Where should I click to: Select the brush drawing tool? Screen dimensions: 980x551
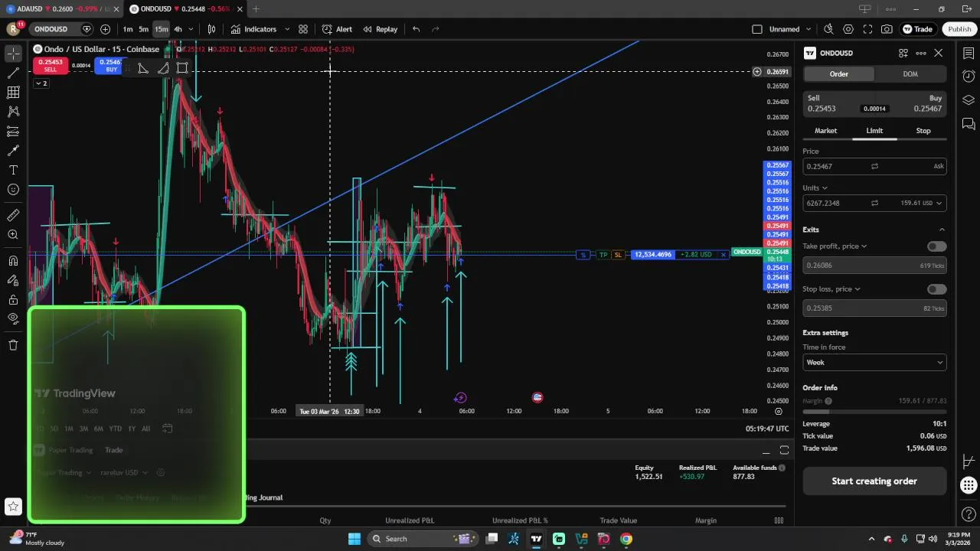tap(13, 151)
